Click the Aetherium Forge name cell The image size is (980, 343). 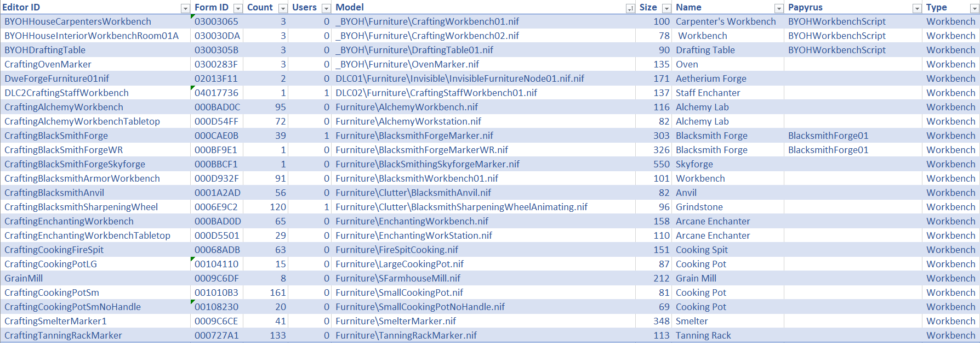(x=711, y=78)
